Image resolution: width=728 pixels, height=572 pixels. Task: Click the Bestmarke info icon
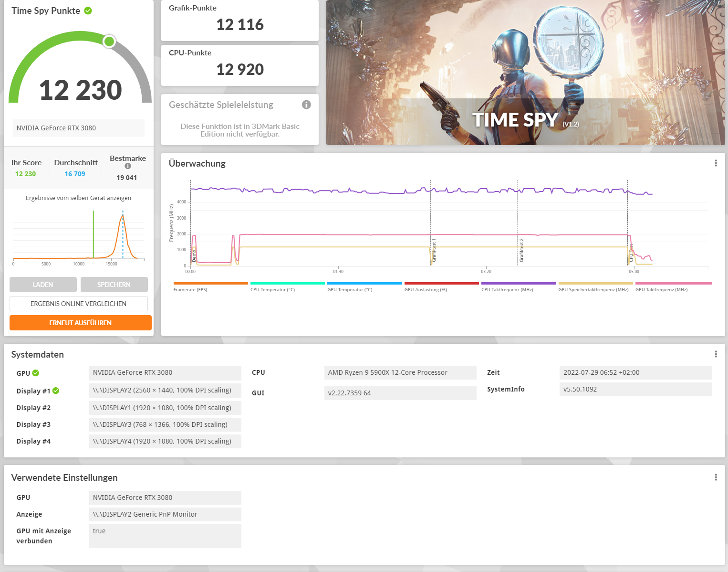(x=127, y=166)
